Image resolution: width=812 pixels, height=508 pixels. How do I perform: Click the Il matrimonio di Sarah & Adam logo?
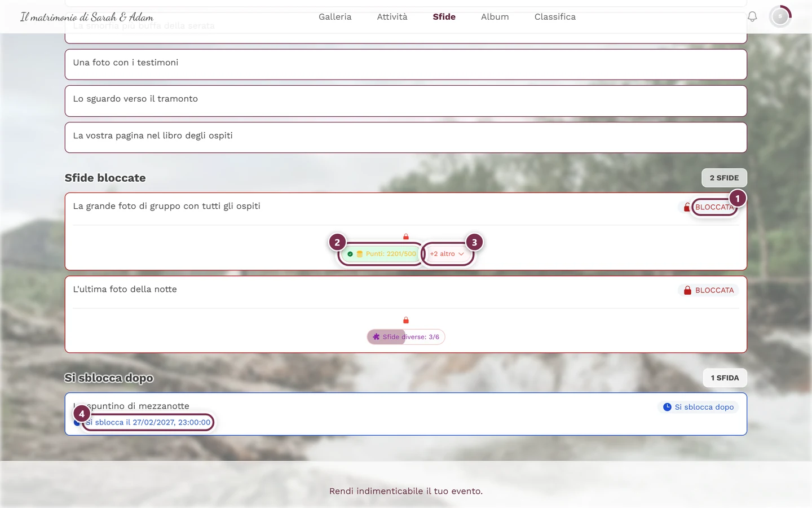click(87, 17)
